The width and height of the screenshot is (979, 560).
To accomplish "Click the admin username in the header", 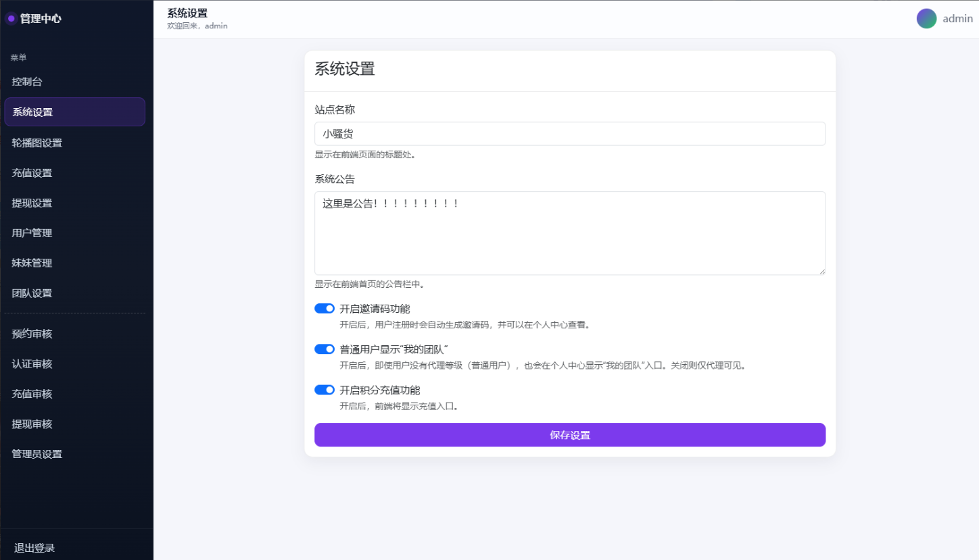I will click(957, 19).
